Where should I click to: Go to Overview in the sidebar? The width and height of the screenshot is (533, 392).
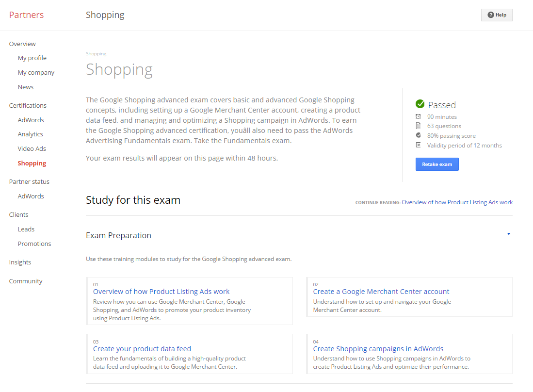(x=22, y=44)
